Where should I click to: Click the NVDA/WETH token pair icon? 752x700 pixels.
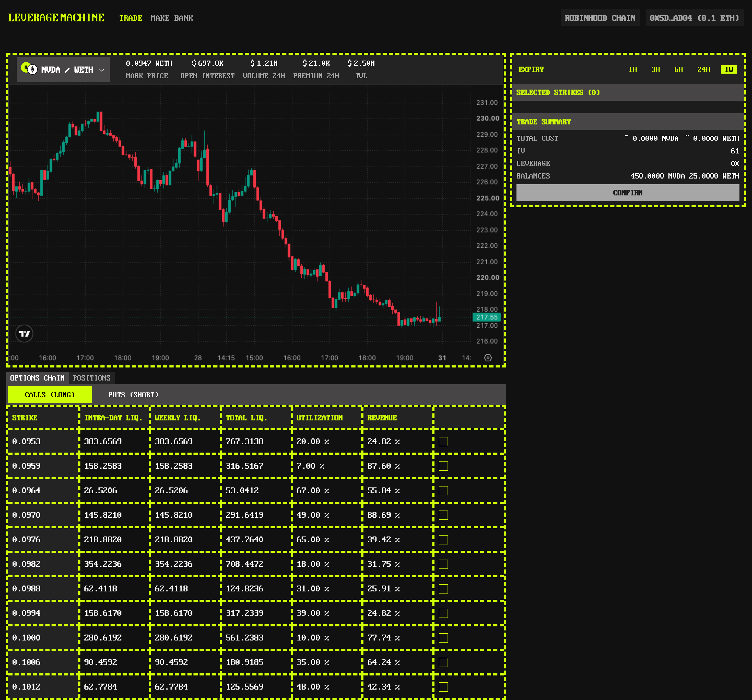click(29, 69)
